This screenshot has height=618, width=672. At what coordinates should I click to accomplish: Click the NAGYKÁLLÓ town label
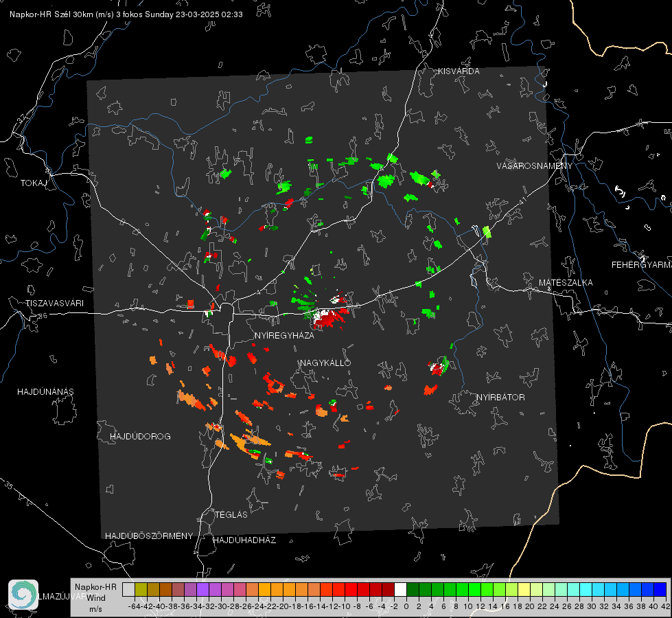(x=325, y=363)
